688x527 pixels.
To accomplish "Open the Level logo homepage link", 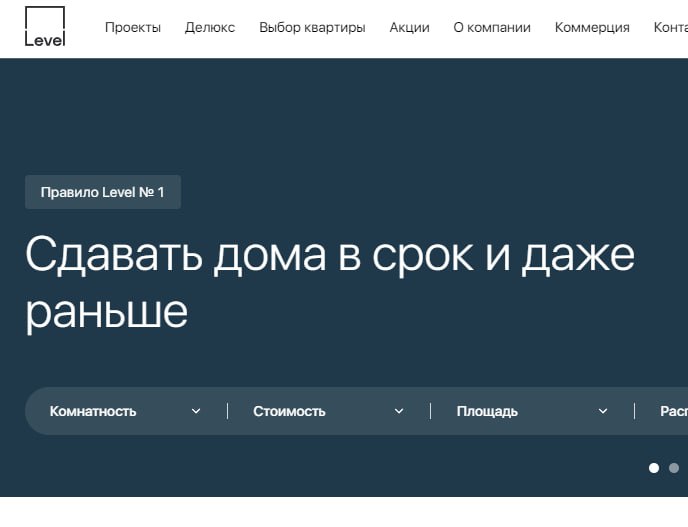I will (45, 26).
